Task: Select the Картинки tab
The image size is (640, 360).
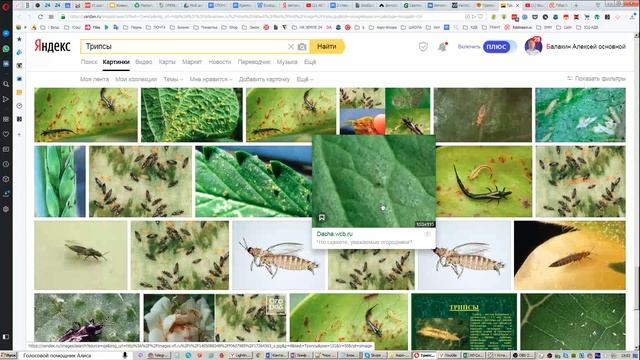Action: point(116,62)
